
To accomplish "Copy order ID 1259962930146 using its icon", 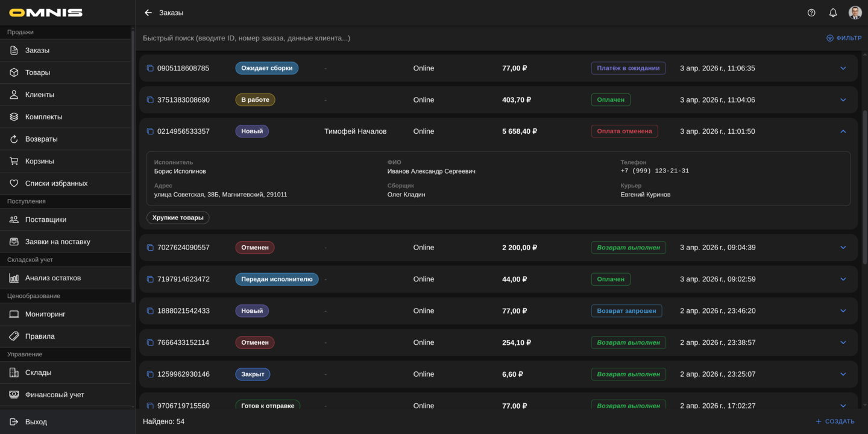I will pyautogui.click(x=150, y=374).
